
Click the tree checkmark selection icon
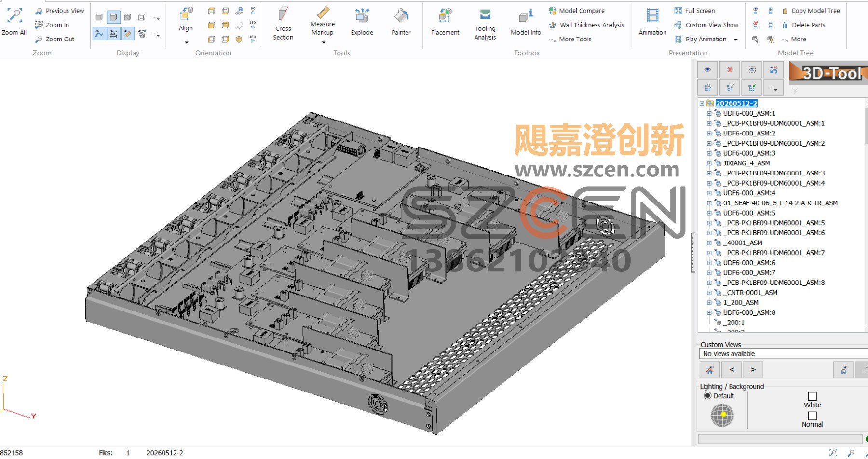coord(752,88)
